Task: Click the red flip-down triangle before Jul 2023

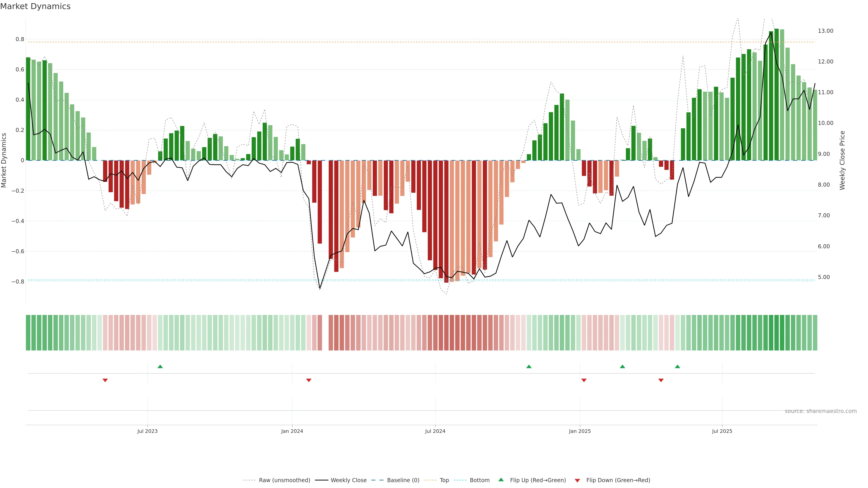Action: 105,380
